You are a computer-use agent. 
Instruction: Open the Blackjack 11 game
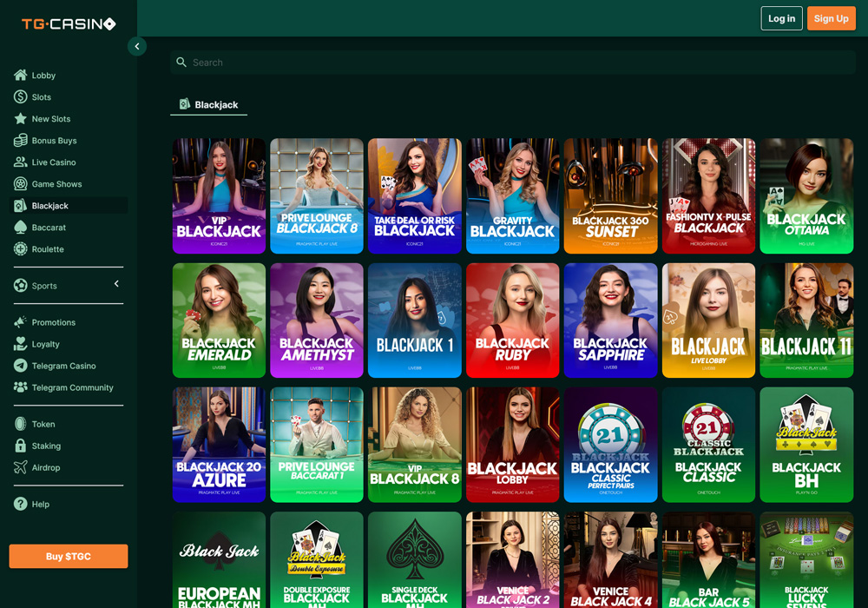pos(806,320)
